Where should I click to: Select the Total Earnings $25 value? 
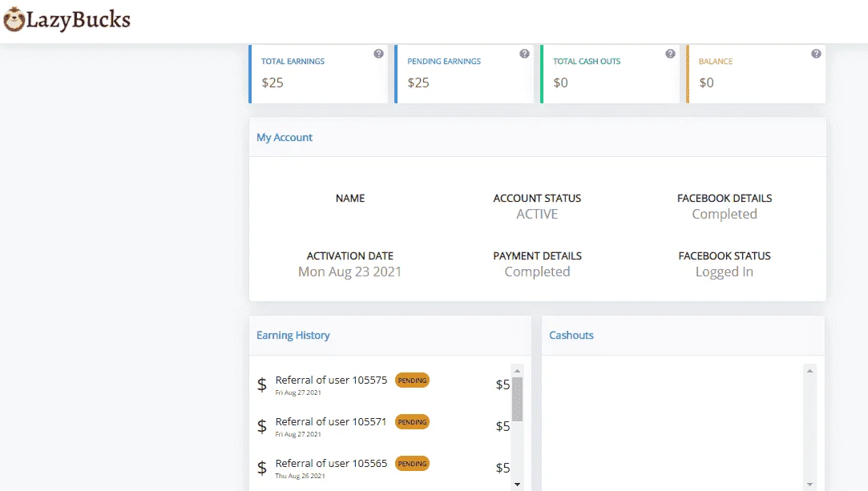pos(273,83)
